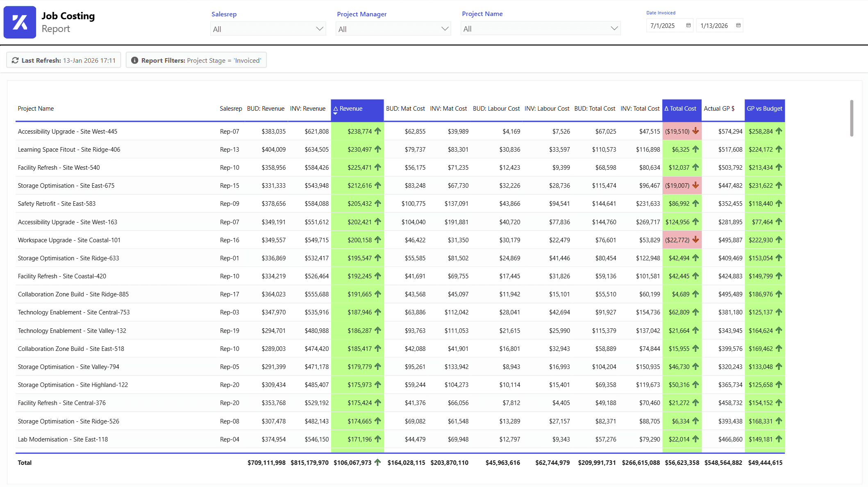
Task: Click the sort arrow under Δ Revenue header
Action: coord(335,114)
